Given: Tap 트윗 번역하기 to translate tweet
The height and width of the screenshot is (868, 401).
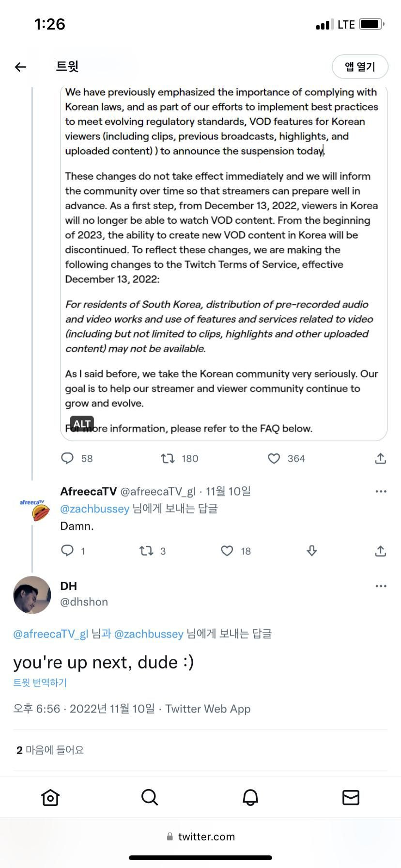Looking at the screenshot, I should click(x=40, y=682).
